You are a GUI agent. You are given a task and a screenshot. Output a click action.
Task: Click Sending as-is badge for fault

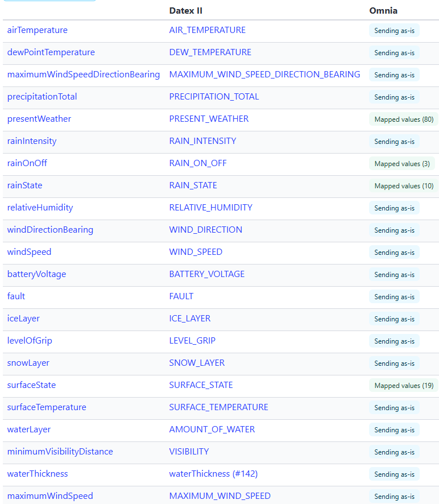394,297
